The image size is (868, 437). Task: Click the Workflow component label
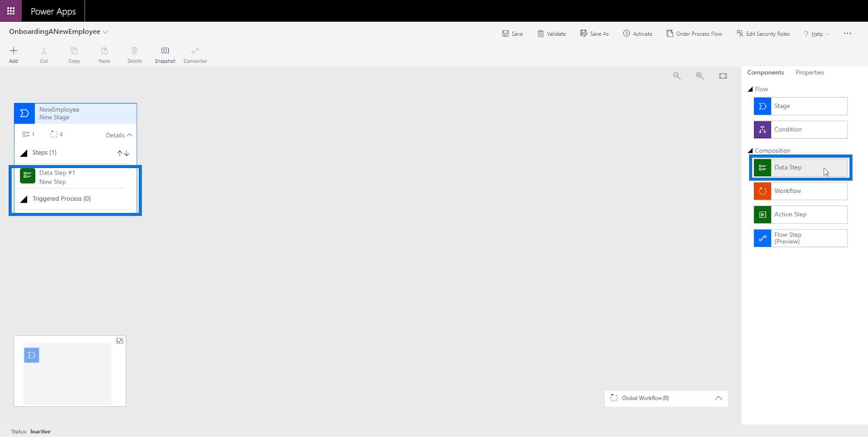coord(787,191)
